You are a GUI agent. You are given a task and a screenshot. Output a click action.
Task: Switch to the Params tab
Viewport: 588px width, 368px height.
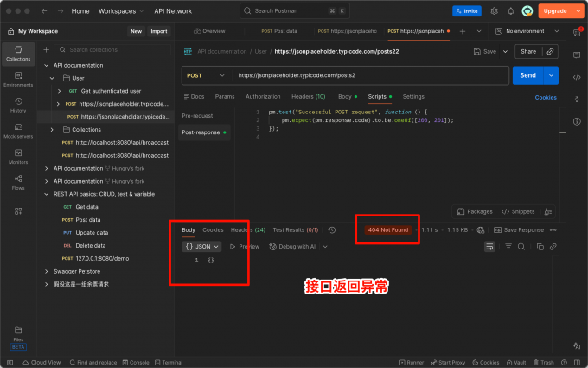(x=225, y=96)
